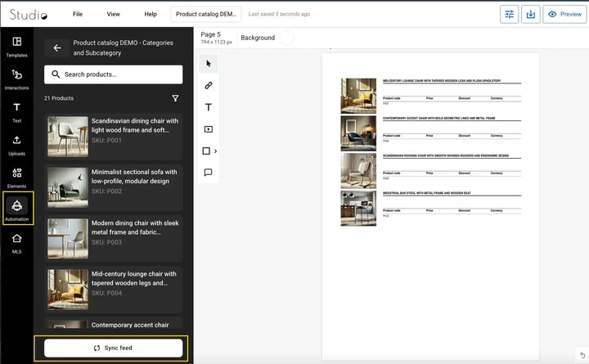Open the Elements panel
The image size is (589, 364).
[17, 178]
